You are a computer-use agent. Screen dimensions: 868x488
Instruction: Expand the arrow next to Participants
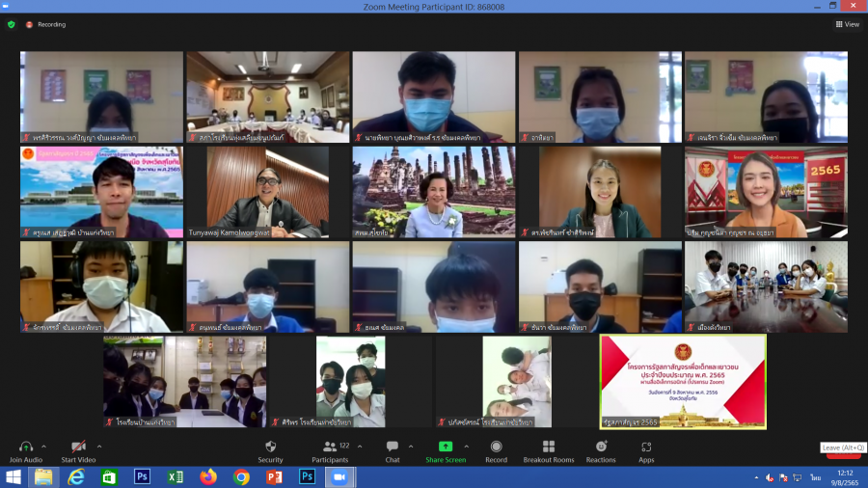(362, 446)
